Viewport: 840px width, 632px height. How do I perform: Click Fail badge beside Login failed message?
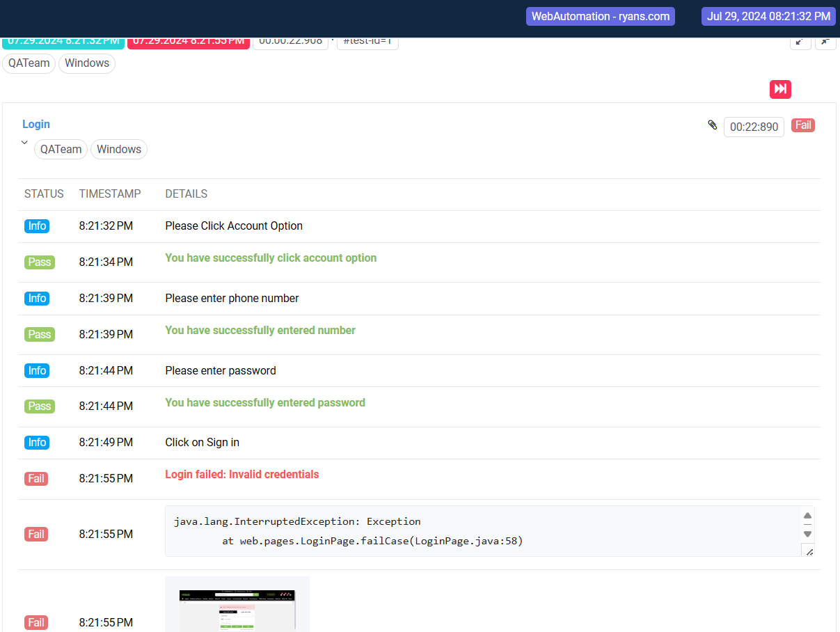36,479
